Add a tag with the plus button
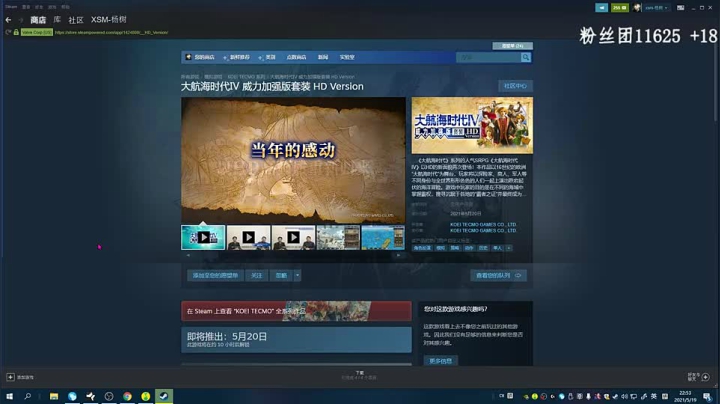The image size is (720, 404). (509, 248)
